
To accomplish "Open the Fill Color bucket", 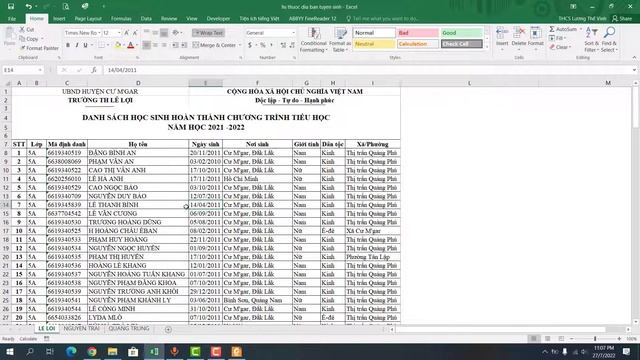I will pos(118,45).
